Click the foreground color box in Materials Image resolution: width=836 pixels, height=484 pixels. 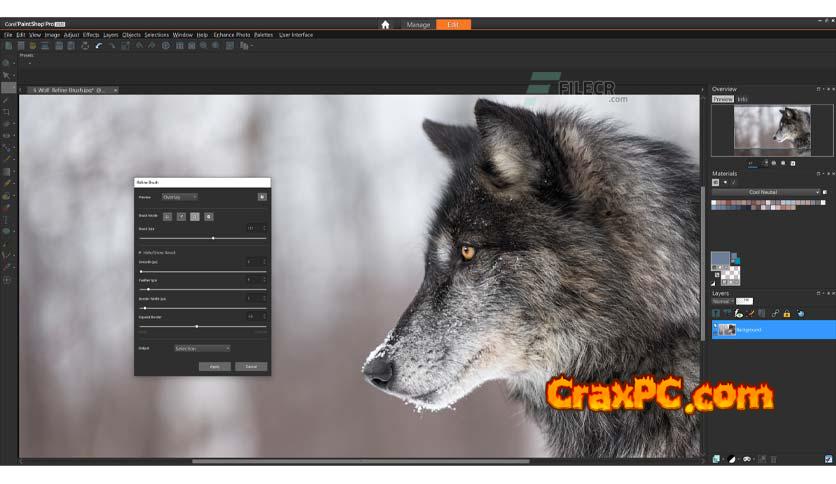point(720,261)
